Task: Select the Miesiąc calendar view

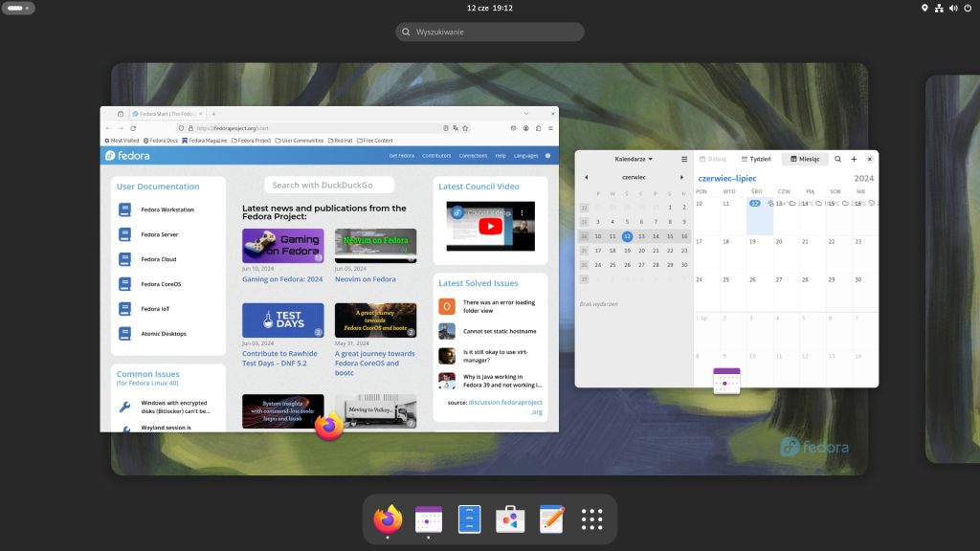Action: [804, 159]
